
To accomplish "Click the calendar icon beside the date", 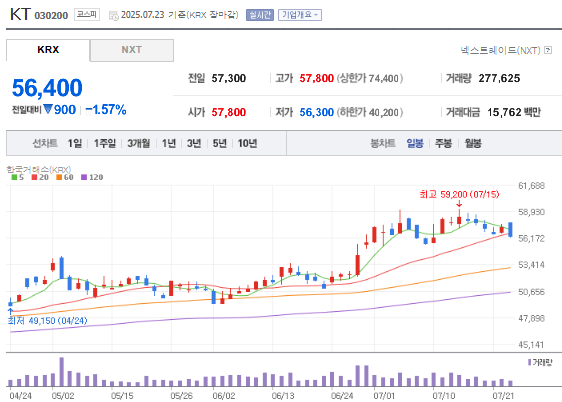I will [x=114, y=15].
